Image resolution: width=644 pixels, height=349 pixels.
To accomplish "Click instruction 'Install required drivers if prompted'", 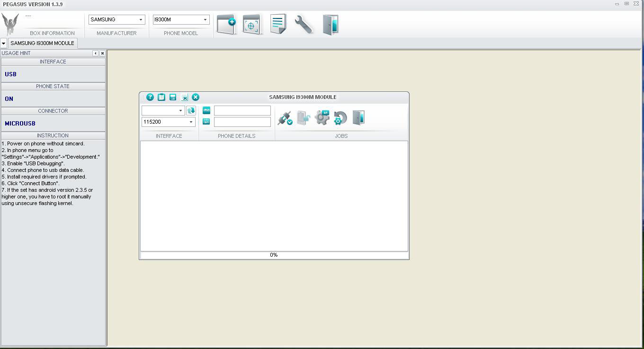I will tap(44, 177).
